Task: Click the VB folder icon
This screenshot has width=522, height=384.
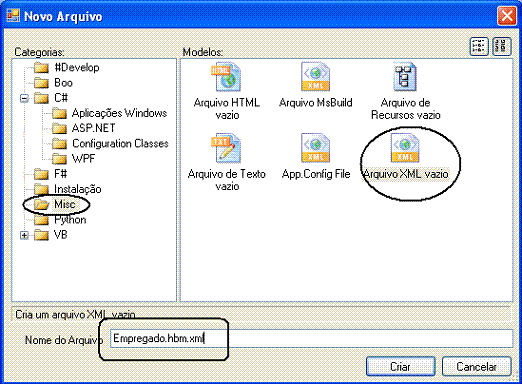Action: click(41, 235)
